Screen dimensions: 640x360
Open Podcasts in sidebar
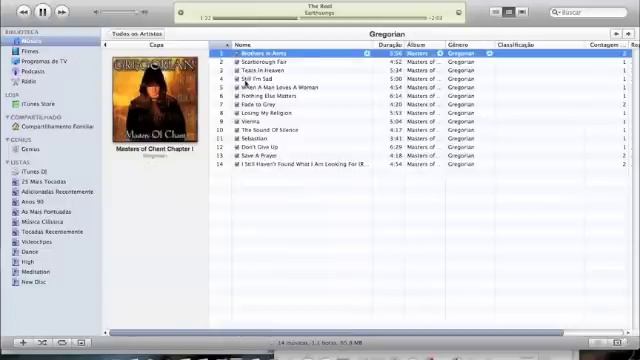point(33,71)
